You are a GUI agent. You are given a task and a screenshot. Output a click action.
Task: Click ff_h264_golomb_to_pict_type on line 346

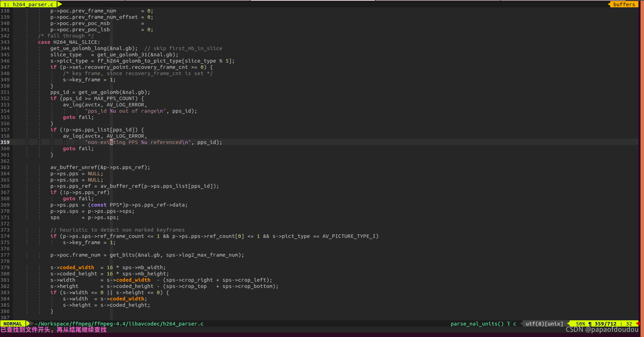tap(139, 61)
